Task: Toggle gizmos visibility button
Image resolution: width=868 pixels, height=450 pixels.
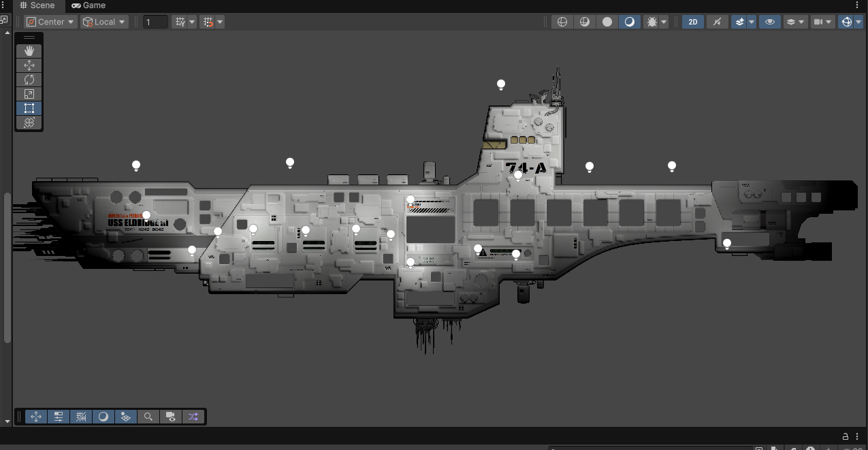Action: point(846,22)
